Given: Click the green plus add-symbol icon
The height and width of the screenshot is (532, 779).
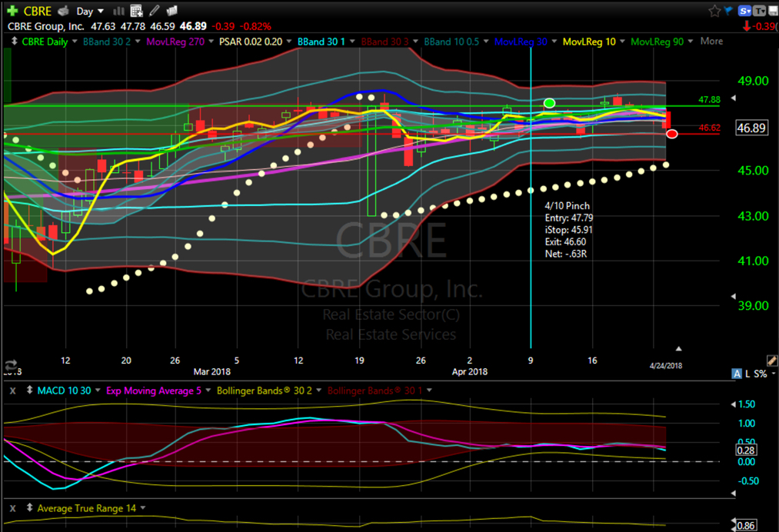Looking at the screenshot, I should pyautogui.click(x=12, y=11).
